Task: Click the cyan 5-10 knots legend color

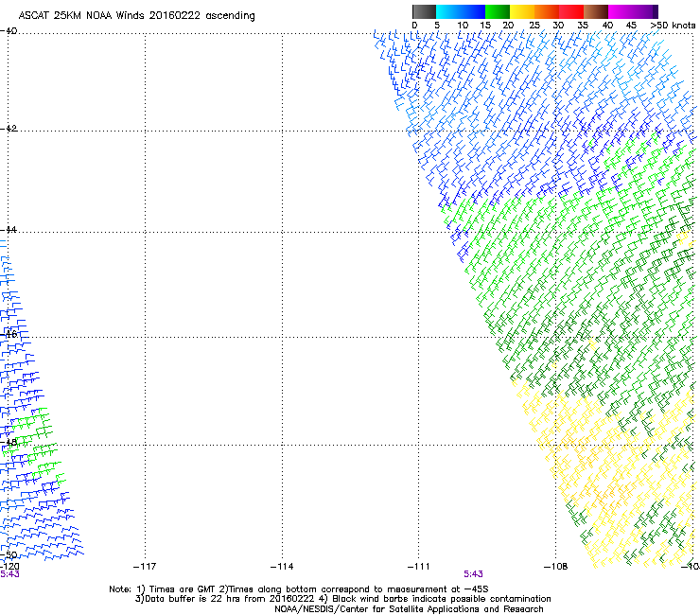Action: pyautogui.click(x=448, y=11)
